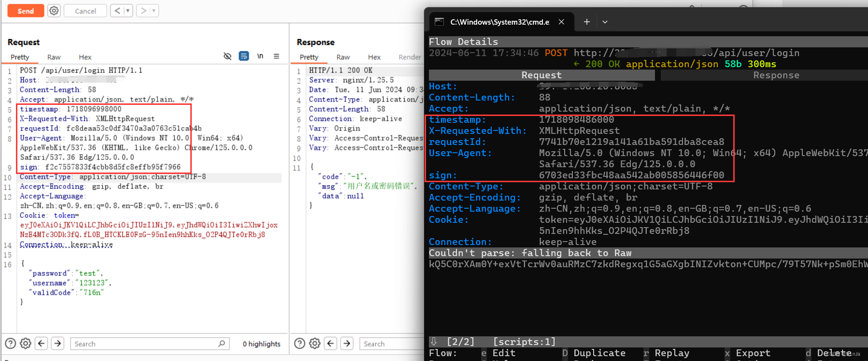This screenshot has height=361, width=868.
Task: Switch Response panel to Render tab
Action: point(410,57)
